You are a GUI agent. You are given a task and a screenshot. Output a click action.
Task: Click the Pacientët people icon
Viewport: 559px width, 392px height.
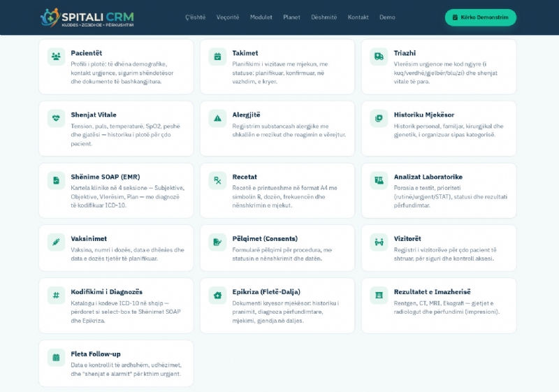[56, 57]
